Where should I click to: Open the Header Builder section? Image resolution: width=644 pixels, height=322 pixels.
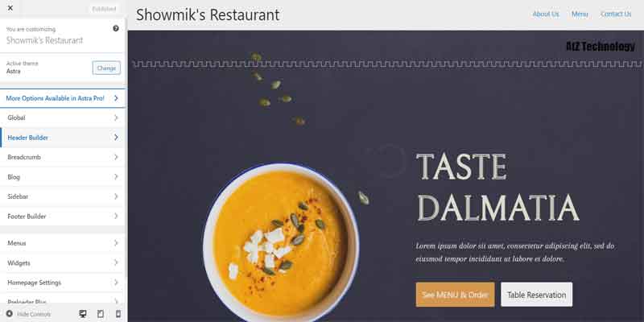pos(63,138)
